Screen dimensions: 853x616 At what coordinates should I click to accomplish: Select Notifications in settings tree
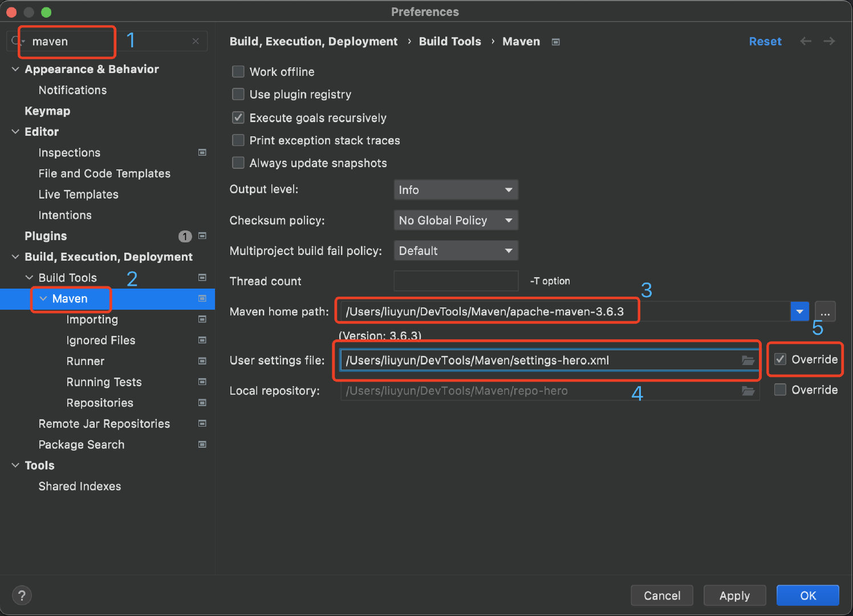click(x=72, y=90)
